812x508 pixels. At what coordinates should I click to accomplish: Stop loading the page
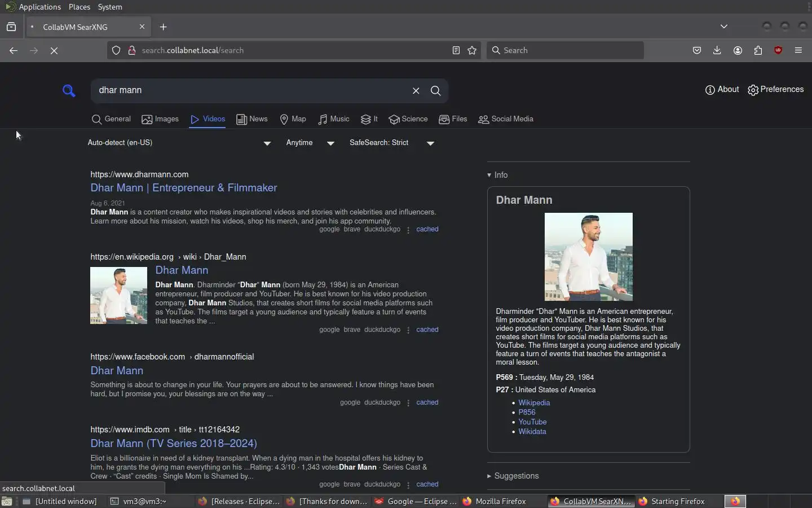click(54, 50)
